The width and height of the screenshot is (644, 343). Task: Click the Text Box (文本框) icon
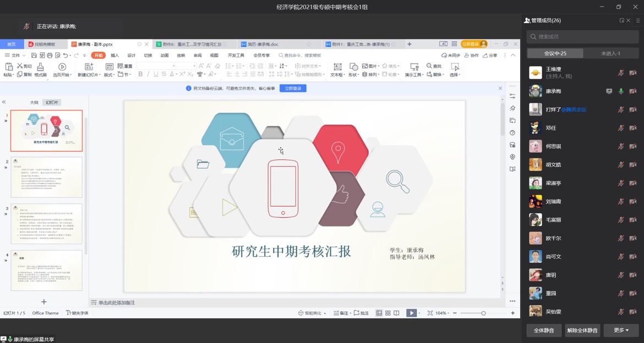tap(337, 67)
